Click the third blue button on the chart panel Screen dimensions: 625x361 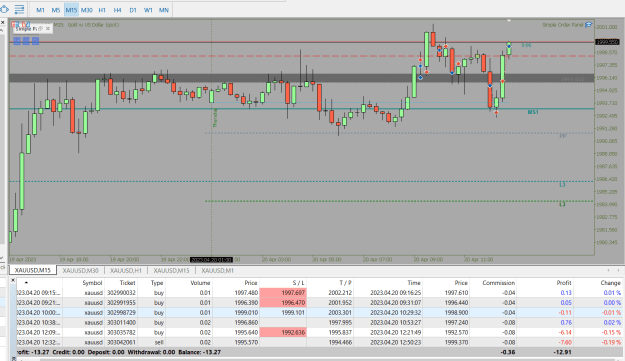pyautogui.click(x=35, y=41)
